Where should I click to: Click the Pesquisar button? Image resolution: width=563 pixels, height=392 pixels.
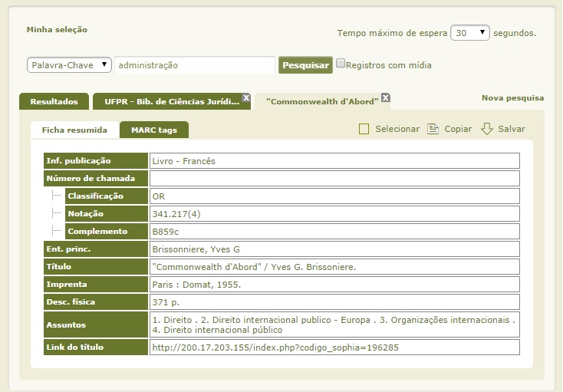(305, 65)
